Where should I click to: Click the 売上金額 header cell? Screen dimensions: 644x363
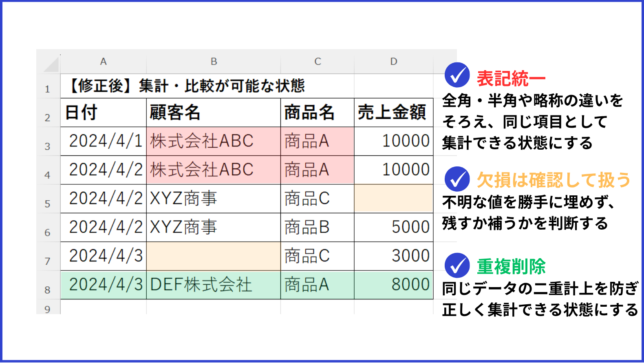(394, 113)
